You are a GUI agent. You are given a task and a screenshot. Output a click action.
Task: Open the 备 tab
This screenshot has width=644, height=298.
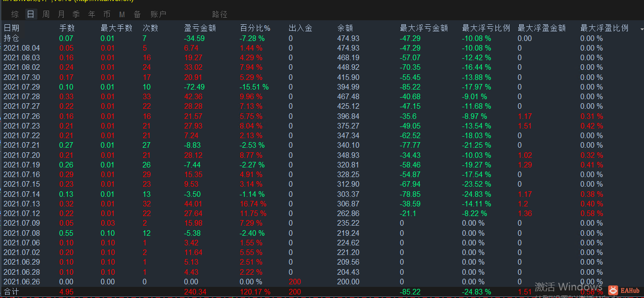[x=137, y=14]
